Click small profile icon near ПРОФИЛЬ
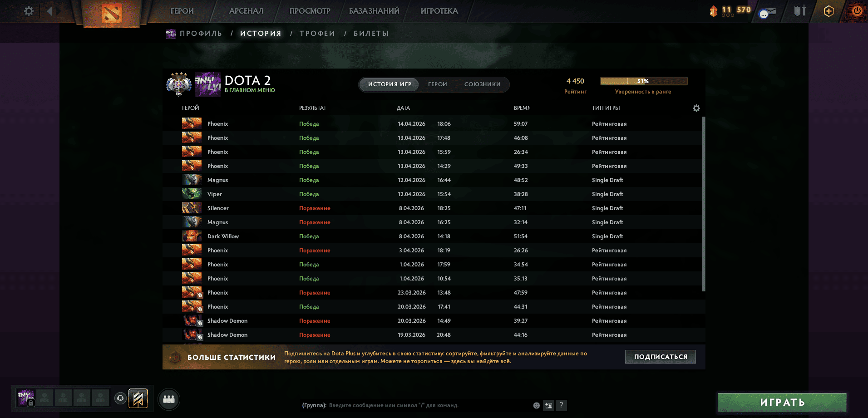Screen dimensions: 868x418 tap(171, 34)
